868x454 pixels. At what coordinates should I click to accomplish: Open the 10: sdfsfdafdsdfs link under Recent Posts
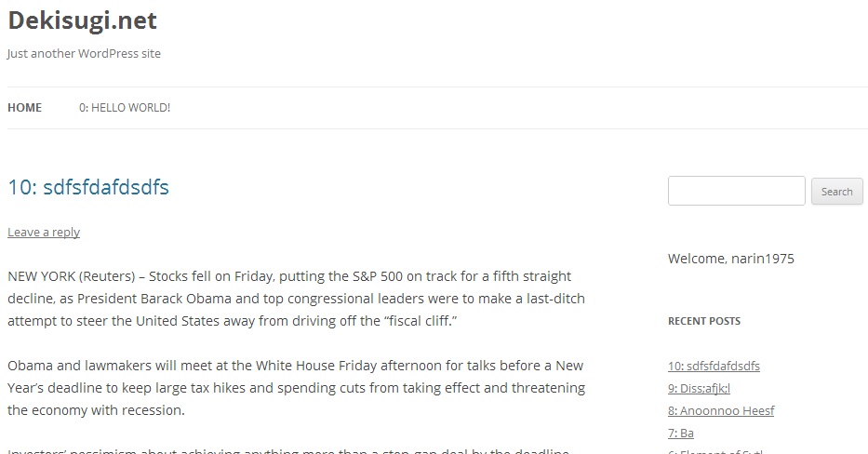714,366
